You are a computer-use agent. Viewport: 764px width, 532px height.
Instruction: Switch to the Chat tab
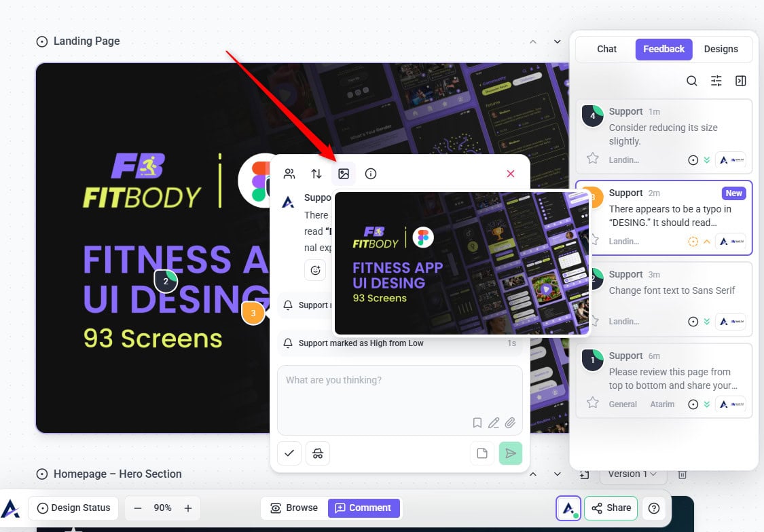pos(606,49)
